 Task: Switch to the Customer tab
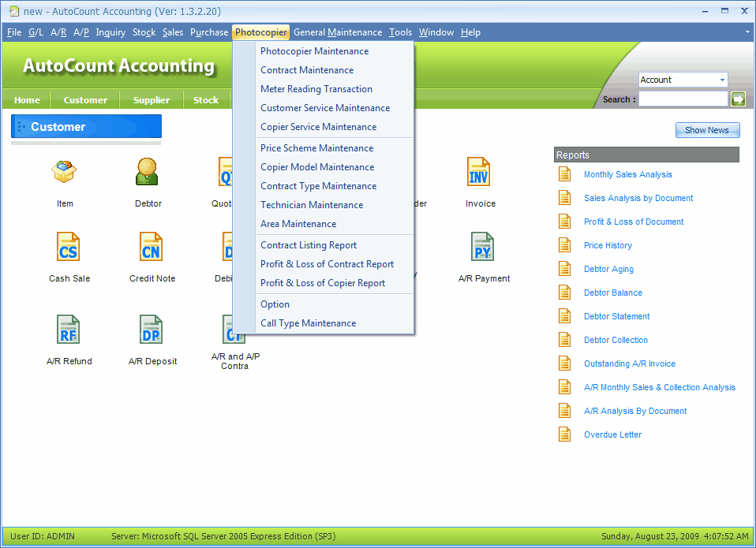(x=85, y=100)
